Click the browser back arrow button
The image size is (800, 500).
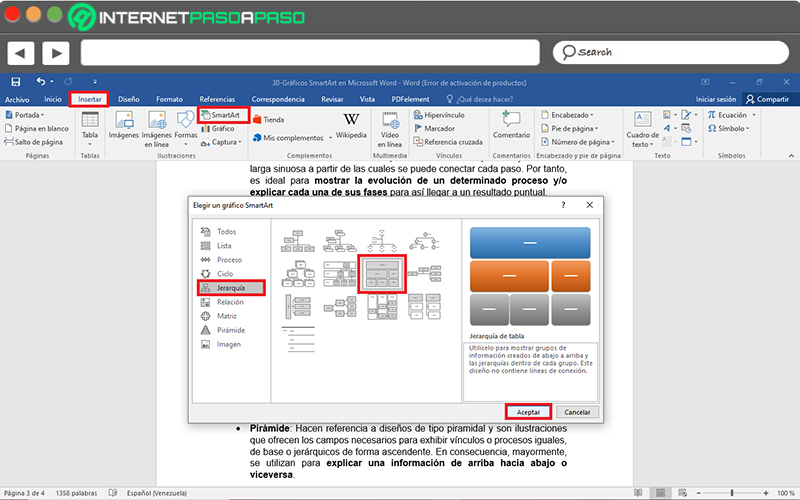(x=20, y=53)
